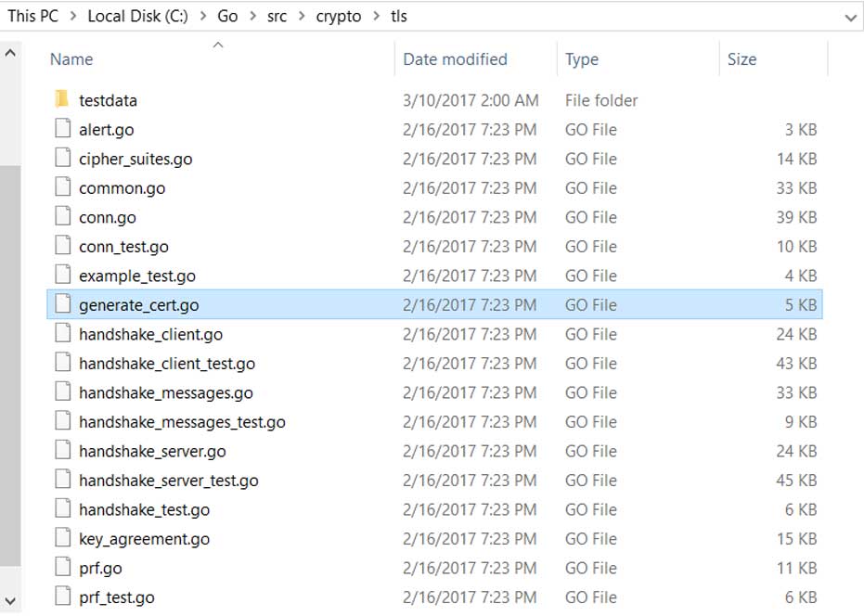The image size is (864, 616).
Task: Expand chevron after crypto in breadcrumb
Action: pyautogui.click(x=377, y=16)
